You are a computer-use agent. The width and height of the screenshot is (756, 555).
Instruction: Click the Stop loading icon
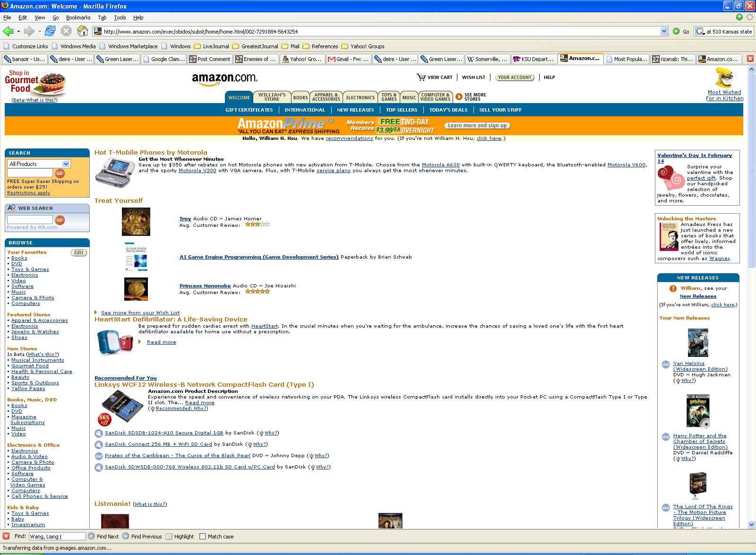click(66, 31)
